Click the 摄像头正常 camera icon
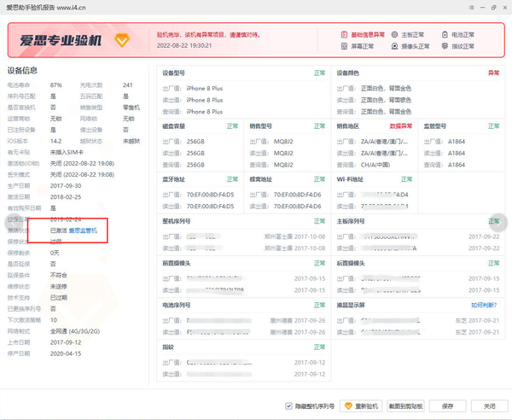The width and height of the screenshot is (512, 420). [x=394, y=46]
